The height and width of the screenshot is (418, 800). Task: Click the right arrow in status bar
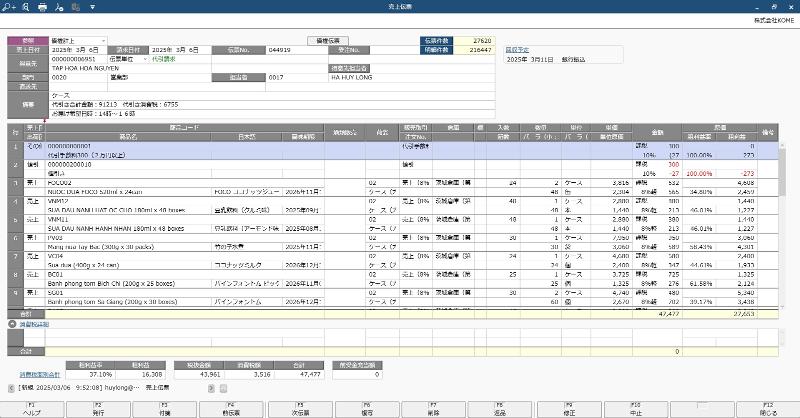(x=210, y=387)
